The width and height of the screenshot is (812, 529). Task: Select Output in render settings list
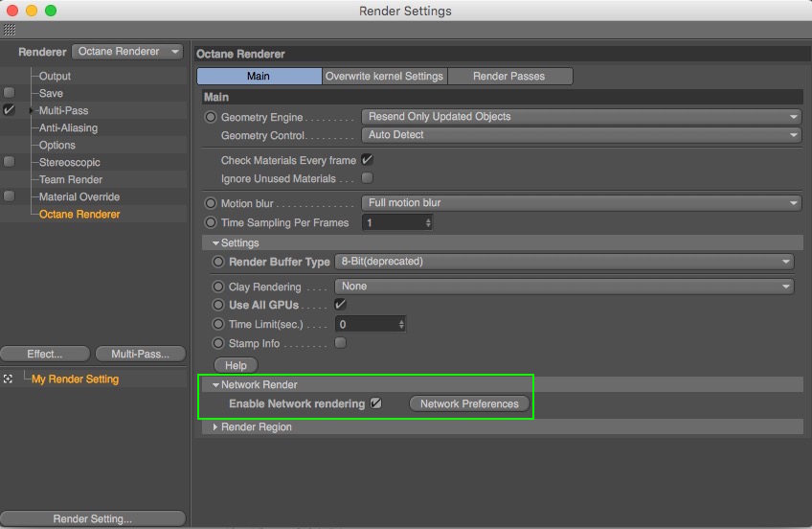click(55, 76)
